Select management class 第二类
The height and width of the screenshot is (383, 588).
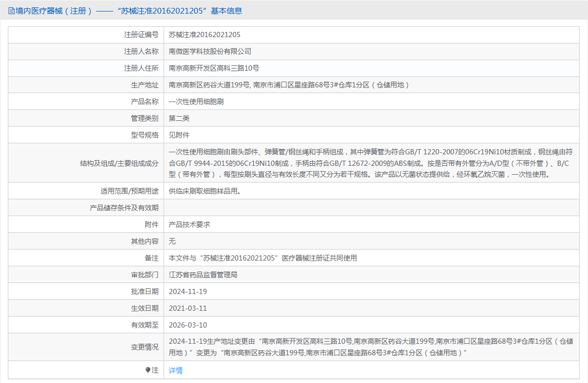click(x=179, y=118)
